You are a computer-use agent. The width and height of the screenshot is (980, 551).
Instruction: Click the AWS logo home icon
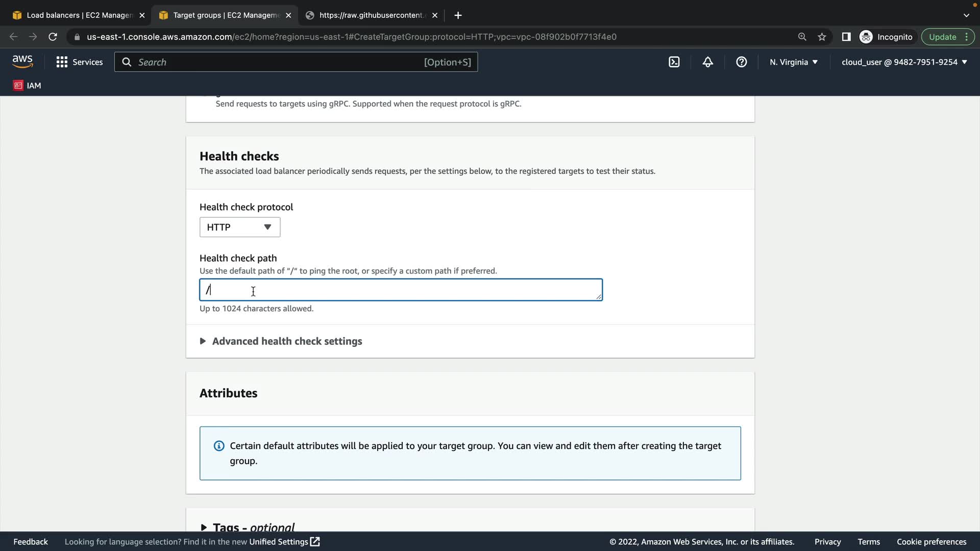(22, 62)
